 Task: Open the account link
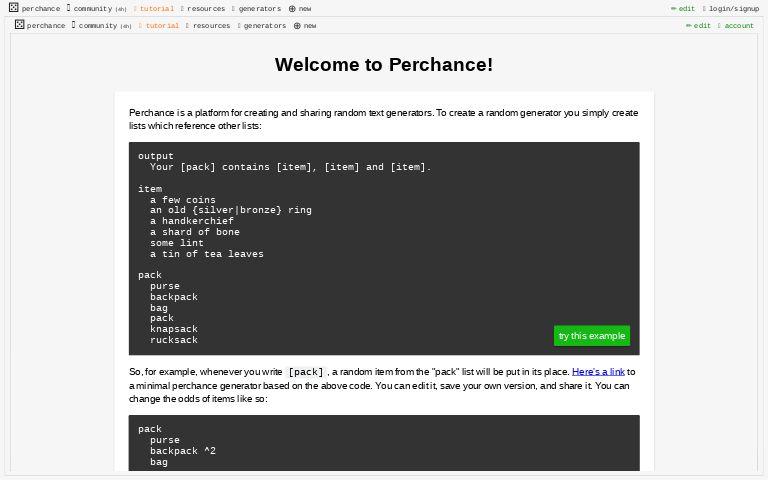click(738, 26)
